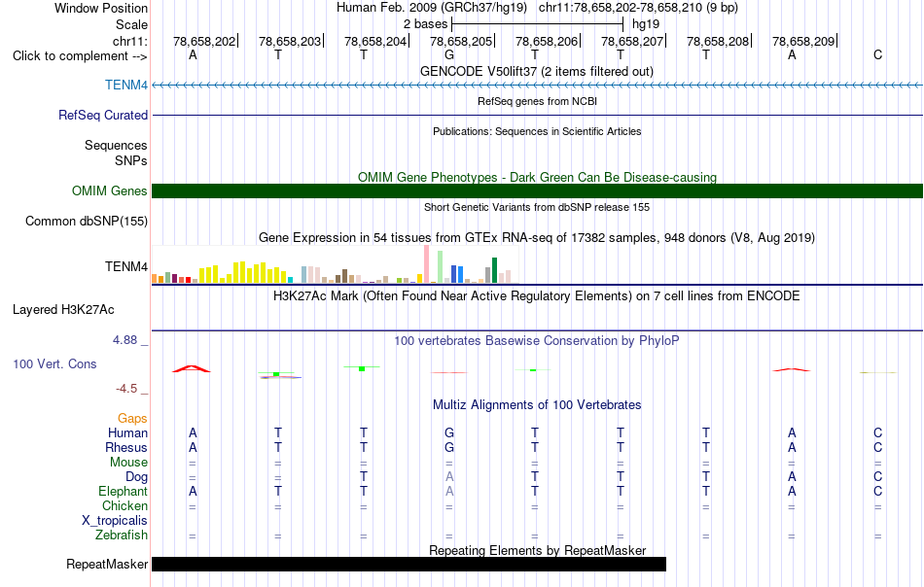924x587 pixels.
Task: Click position label 78,658,207 on the ruler
Action: tap(632, 41)
